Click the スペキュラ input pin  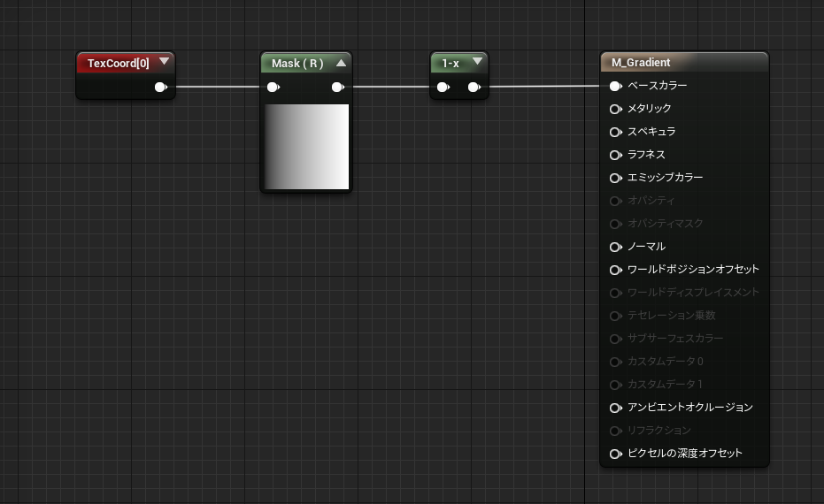[x=615, y=133]
